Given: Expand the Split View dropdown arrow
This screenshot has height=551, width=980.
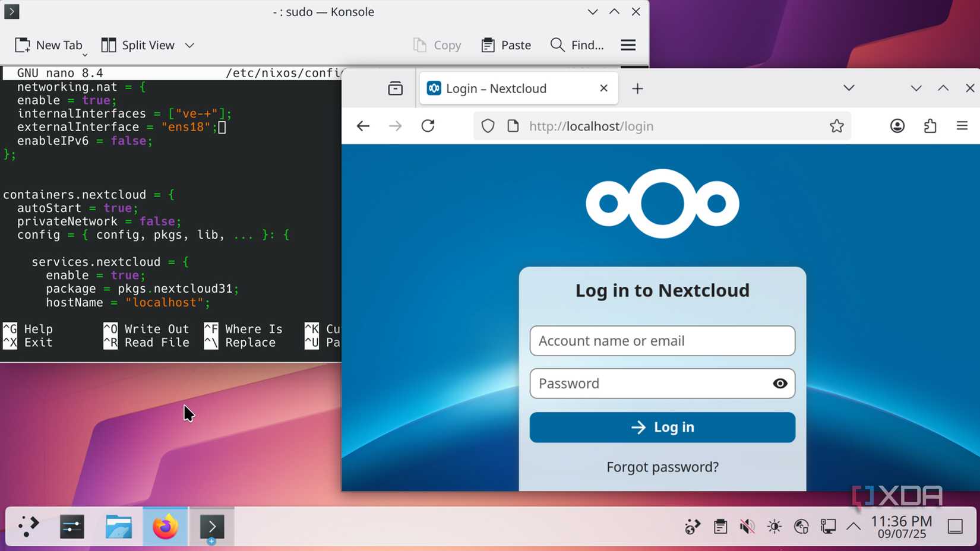Looking at the screenshot, I should (x=189, y=45).
